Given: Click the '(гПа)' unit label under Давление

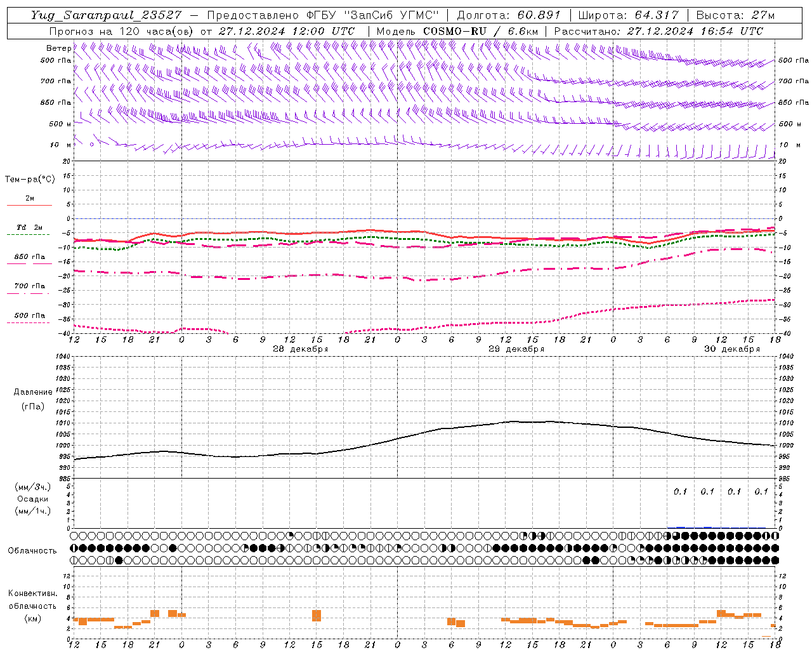Looking at the screenshot, I should tap(33, 406).
